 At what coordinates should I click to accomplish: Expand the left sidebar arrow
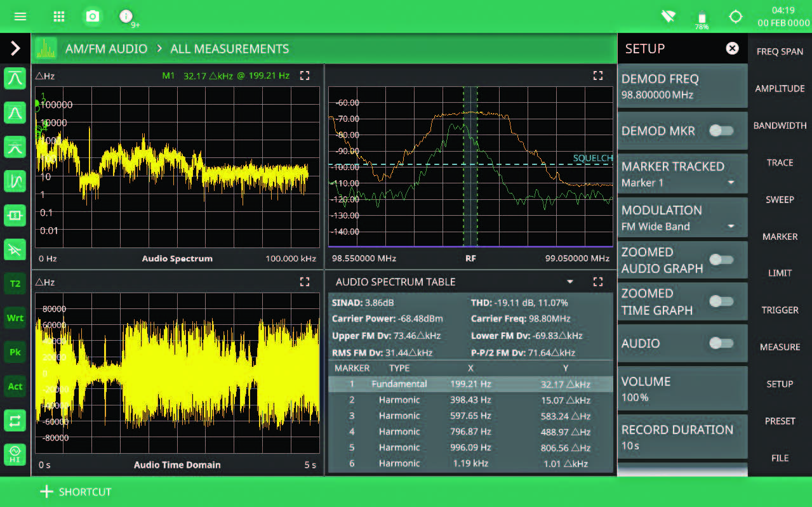(15, 48)
